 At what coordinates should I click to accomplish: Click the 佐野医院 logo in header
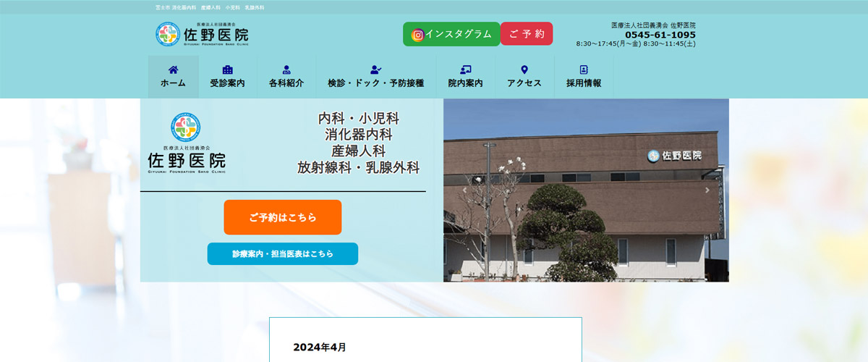click(x=202, y=34)
